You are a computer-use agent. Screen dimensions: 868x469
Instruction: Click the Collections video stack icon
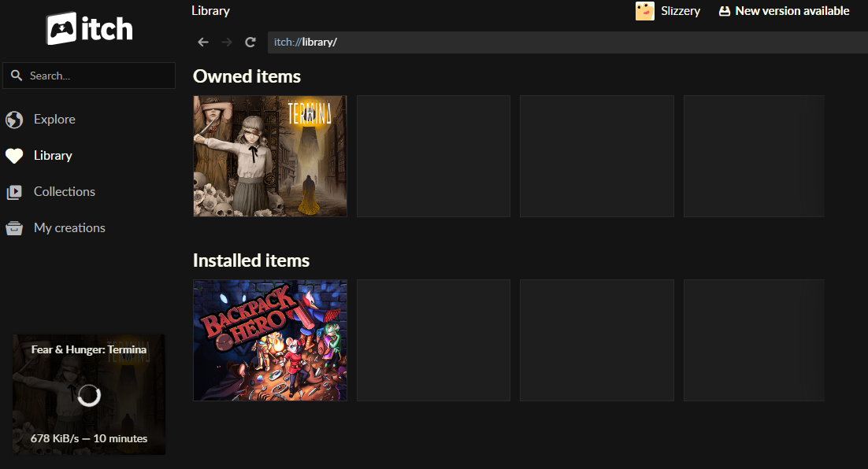14,192
